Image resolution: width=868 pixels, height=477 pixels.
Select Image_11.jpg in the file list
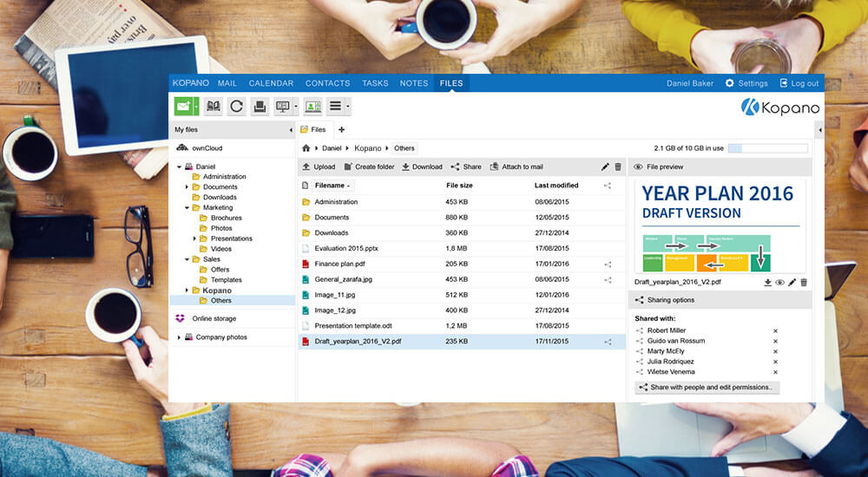coord(462,296)
